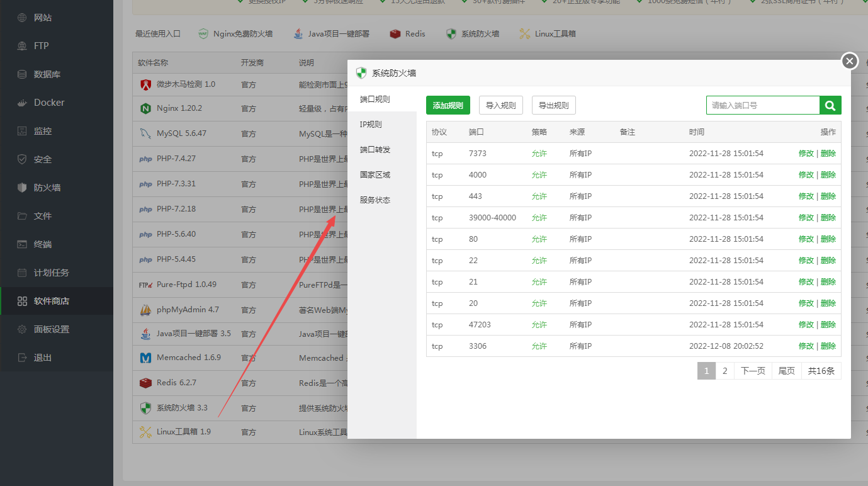Click the Nginx 1.20.2 hexagon icon
The width and height of the screenshot is (868, 486).
tap(145, 108)
